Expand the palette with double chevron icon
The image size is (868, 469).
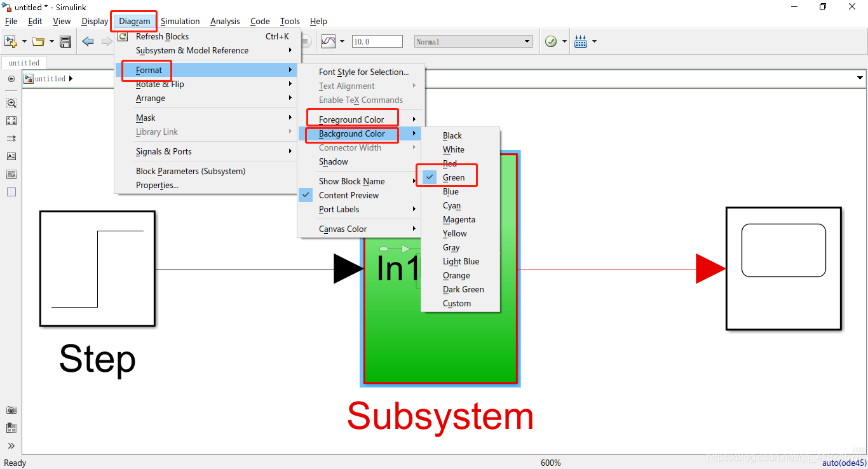(x=11, y=445)
